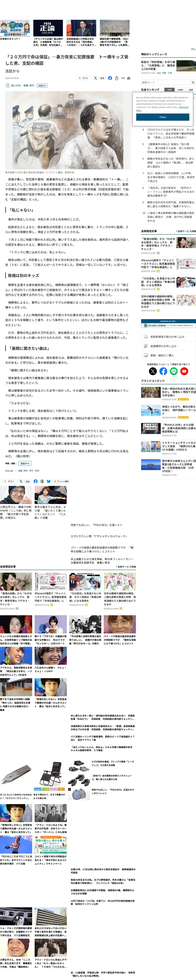Click the author name 橘川玲奈
Screen dimensions: 196x980
point(16,86)
